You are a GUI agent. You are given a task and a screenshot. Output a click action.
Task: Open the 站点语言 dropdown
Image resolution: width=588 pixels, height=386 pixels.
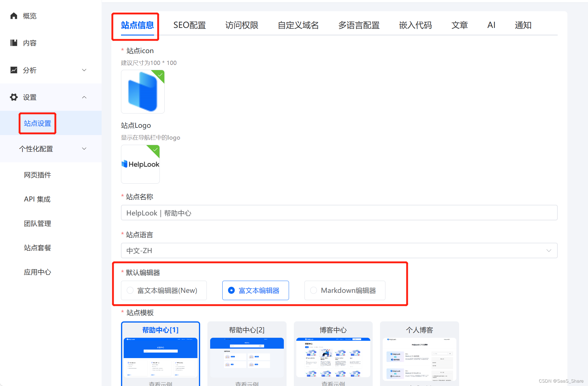tap(339, 251)
